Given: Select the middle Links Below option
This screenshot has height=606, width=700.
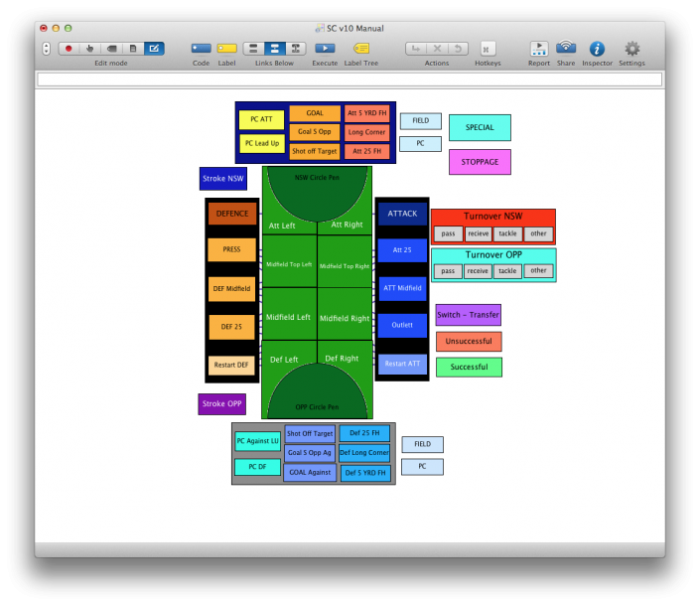Looking at the screenshot, I should [x=273, y=48].
